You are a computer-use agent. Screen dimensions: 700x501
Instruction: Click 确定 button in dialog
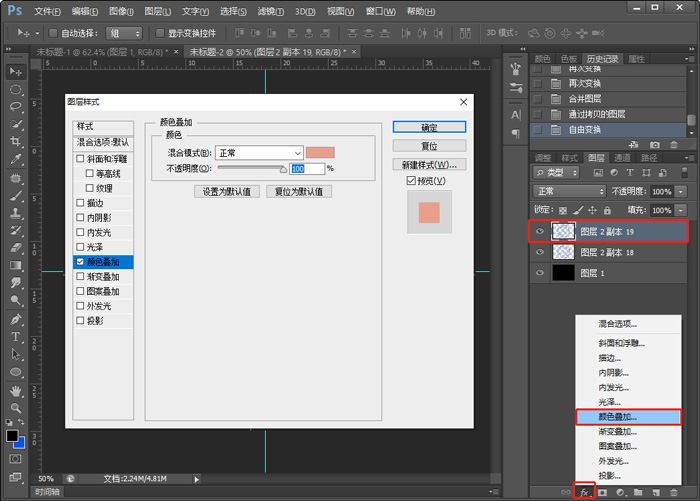point(429,127)
